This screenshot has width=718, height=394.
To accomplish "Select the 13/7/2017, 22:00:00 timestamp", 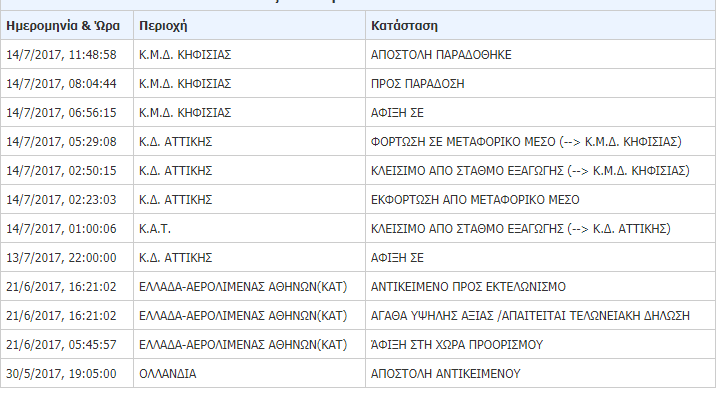I will click(x=61, y=258).
